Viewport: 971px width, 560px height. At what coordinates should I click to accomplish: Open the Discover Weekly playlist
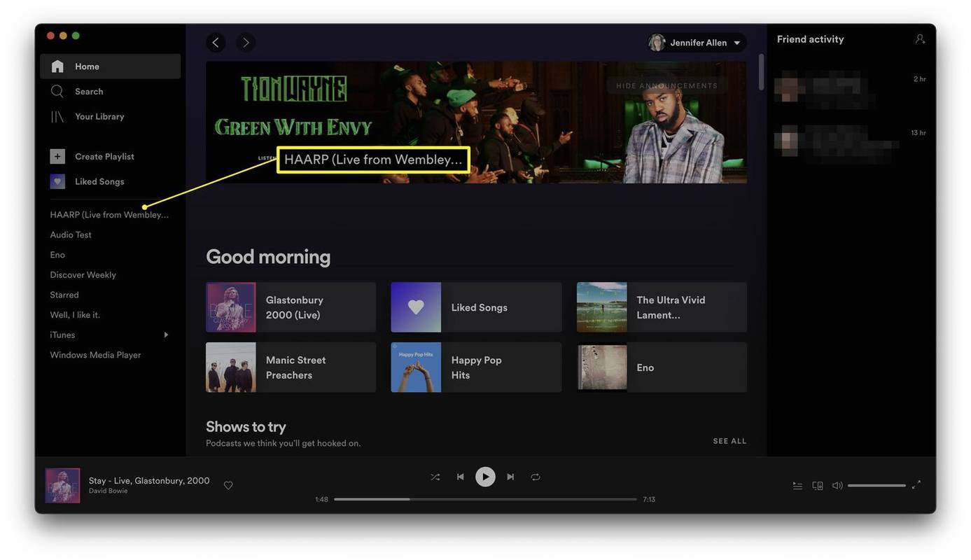(x=83, y=275)
